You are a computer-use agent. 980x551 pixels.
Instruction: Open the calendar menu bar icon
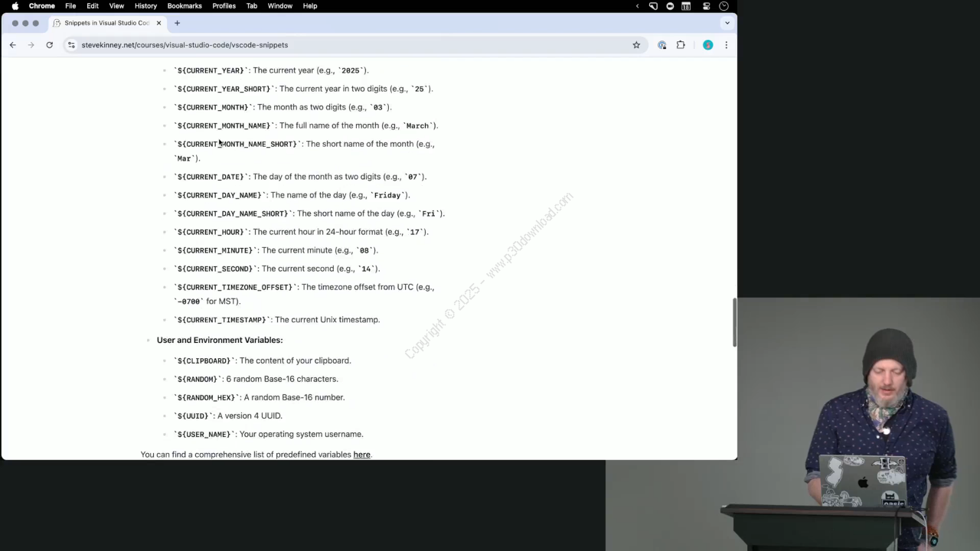686,6
